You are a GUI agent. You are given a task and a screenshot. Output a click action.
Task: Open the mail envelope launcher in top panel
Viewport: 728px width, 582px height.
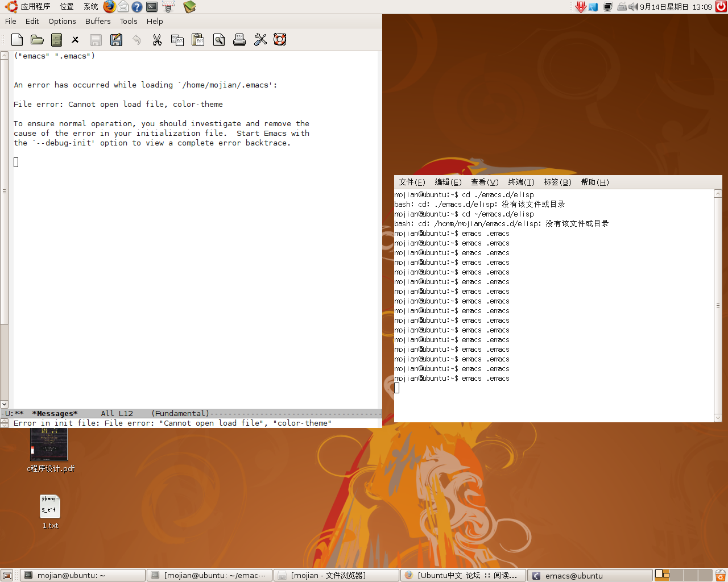[123, 7]
